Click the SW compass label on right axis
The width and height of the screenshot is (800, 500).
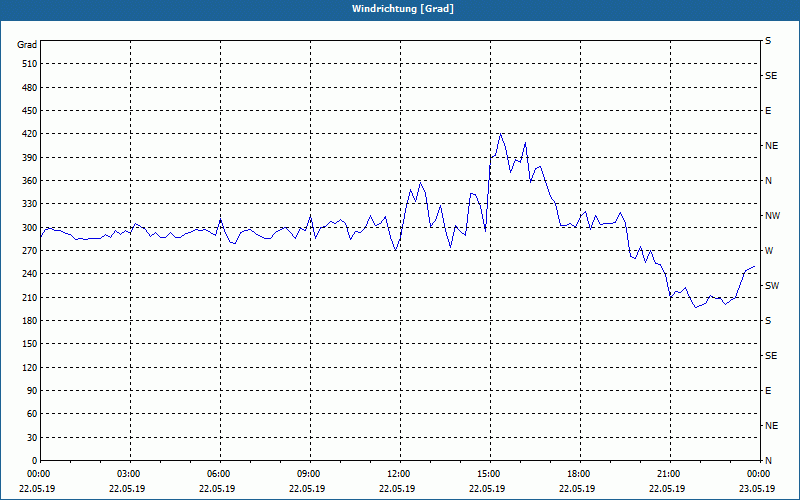tap(772, 286)
